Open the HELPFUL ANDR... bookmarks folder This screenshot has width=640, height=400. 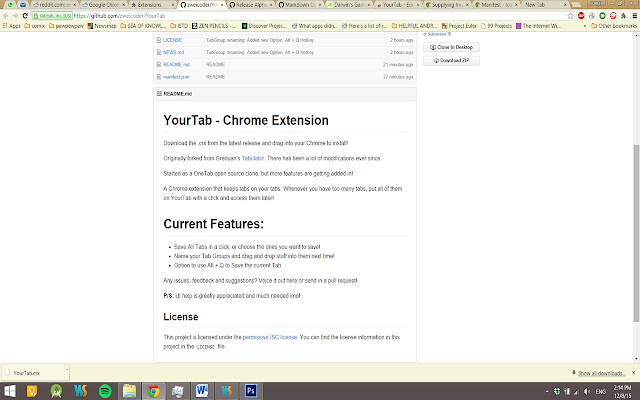(414, 26)
